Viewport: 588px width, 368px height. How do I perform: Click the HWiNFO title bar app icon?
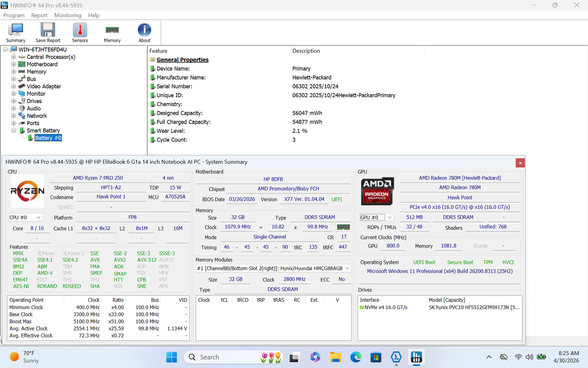click(4, 5)
